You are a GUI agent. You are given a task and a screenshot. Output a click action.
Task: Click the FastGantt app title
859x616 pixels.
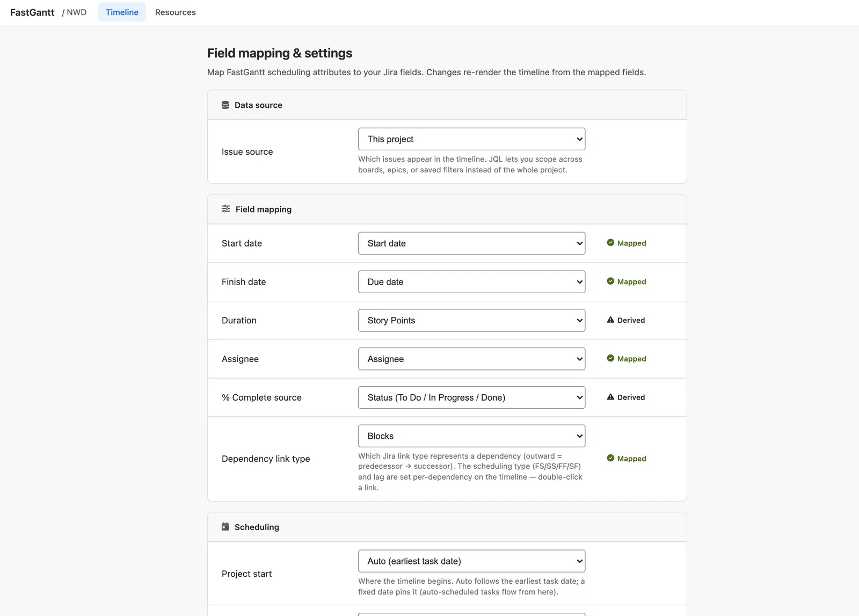point(32,12)
